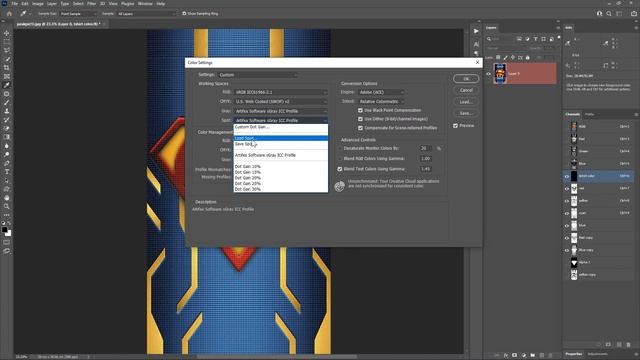The height and width of the screenshot is (360, 640).
Task: Open the Properties tab
Action: 573,354
